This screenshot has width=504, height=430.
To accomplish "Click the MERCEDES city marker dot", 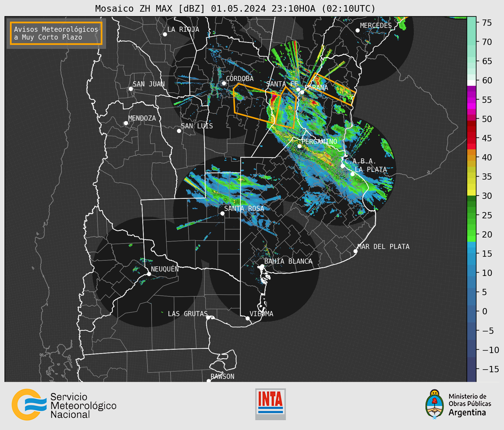I will coord(358,31).
